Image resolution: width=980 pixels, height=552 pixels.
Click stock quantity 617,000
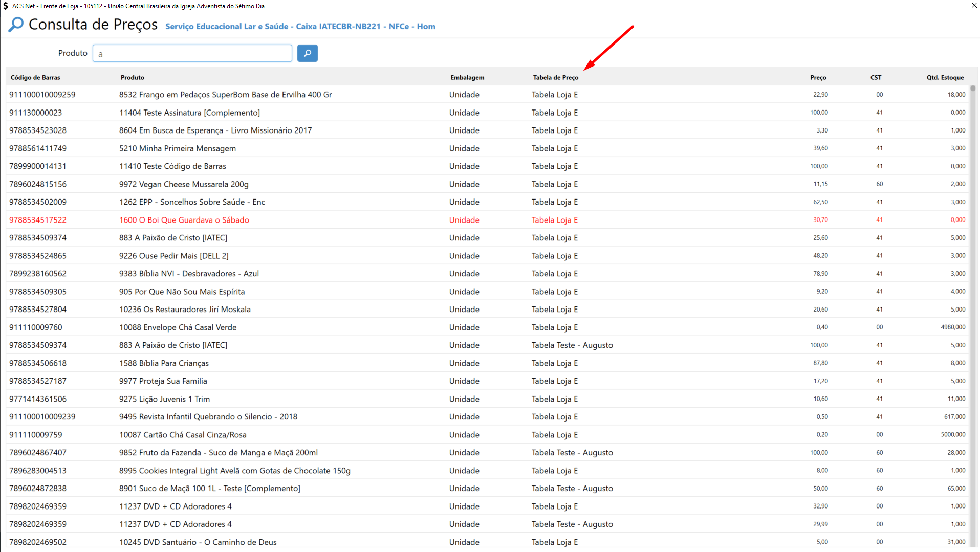pos(954,417)
